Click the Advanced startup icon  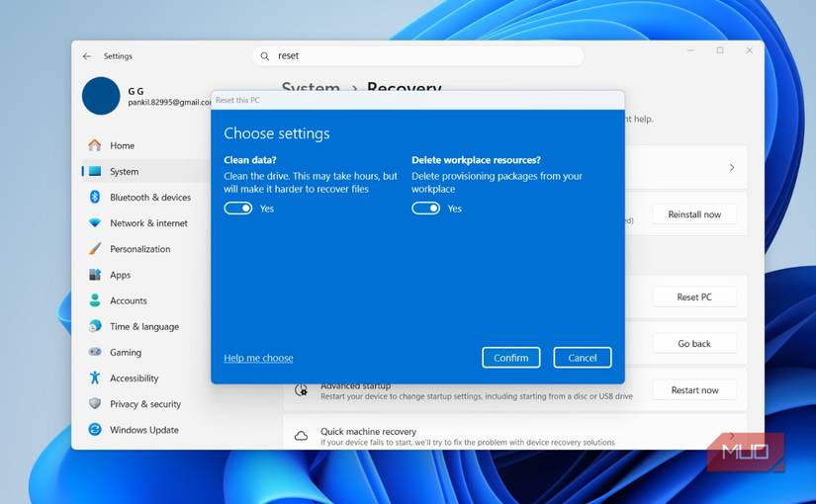coord(301,389)
